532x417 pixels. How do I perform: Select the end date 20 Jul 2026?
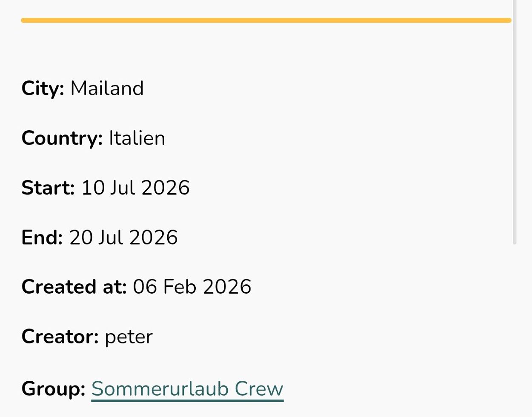123,237
